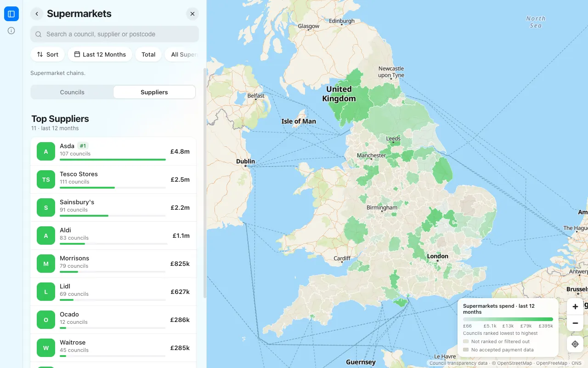Click the Waitrose £285k amount

tap(180, 348)
